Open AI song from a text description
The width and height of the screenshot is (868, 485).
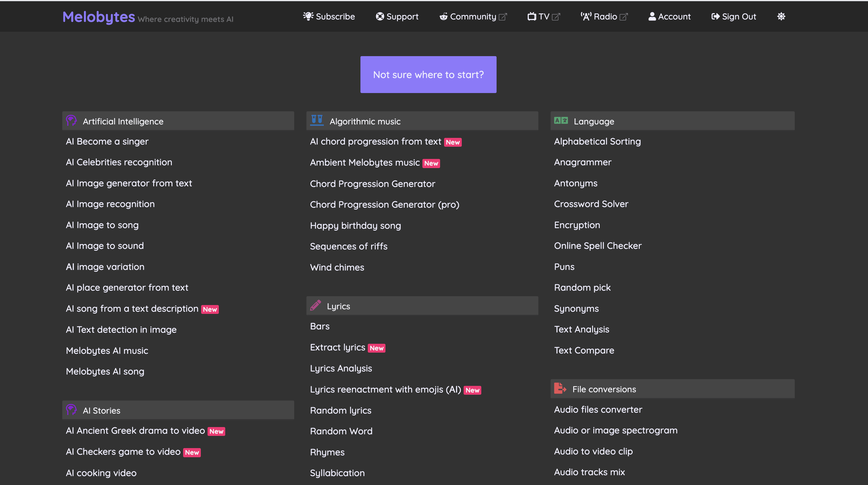click(x=132, y=308)
